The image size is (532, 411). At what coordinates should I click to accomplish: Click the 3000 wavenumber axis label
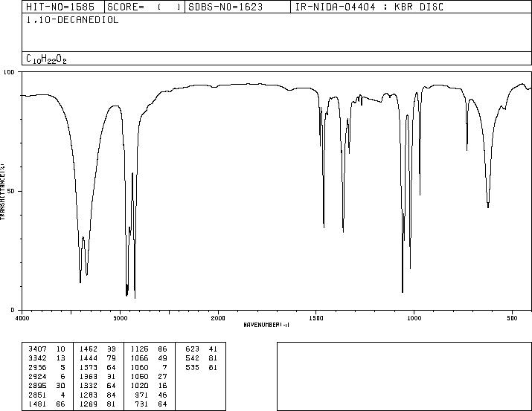click(x=120, y=318)
